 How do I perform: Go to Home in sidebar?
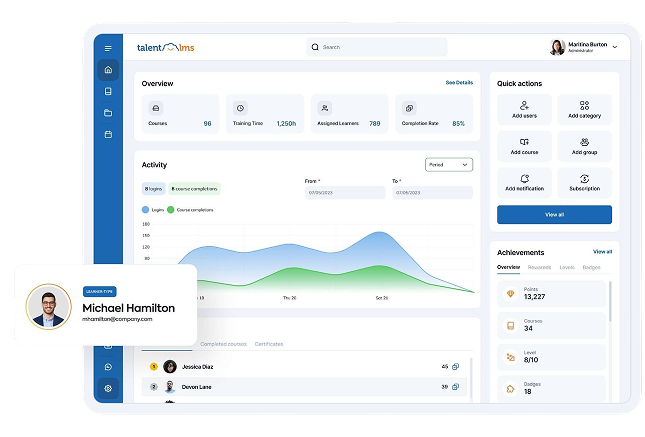[108, 70]
